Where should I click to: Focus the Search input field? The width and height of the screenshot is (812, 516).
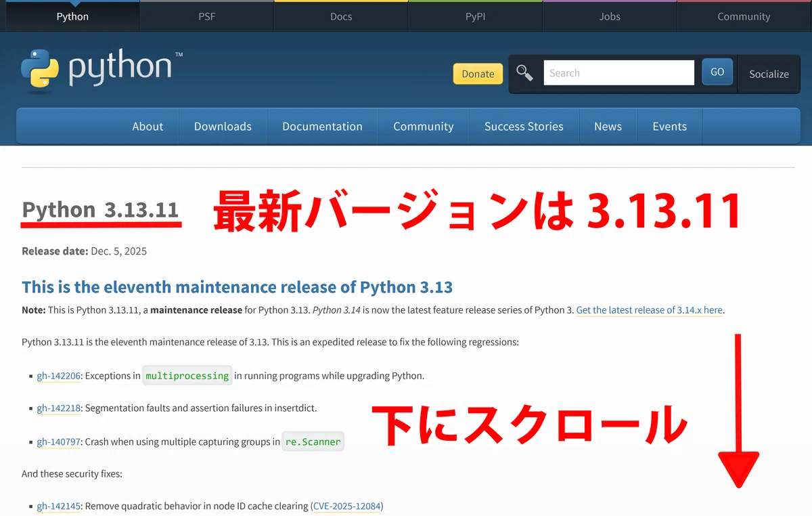pos(618,72)
